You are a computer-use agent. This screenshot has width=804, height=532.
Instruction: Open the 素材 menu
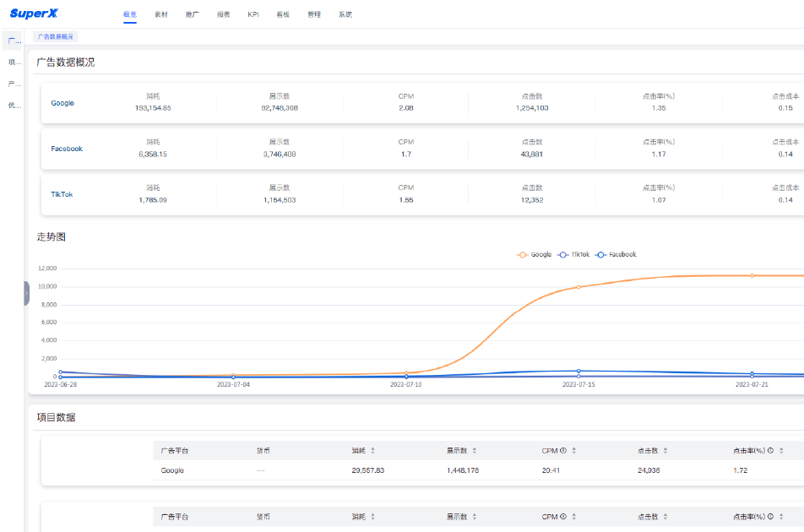pyautogui.click(x=160, y=15)
